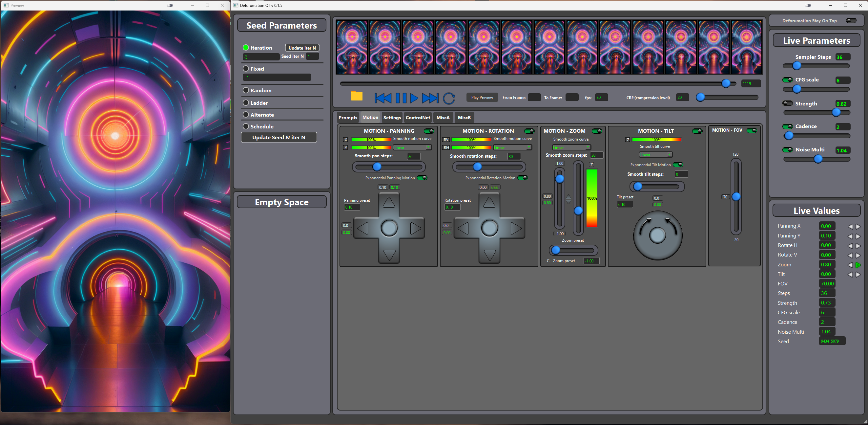868x425 pixels.
Task: Click the skip-to-end playback icon
Action: pos(430,98)
